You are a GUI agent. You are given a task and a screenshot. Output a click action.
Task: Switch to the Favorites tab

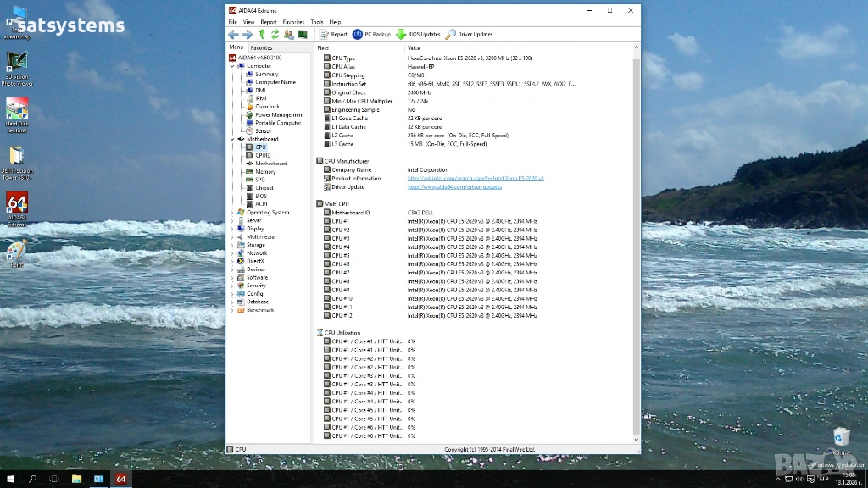261,48
